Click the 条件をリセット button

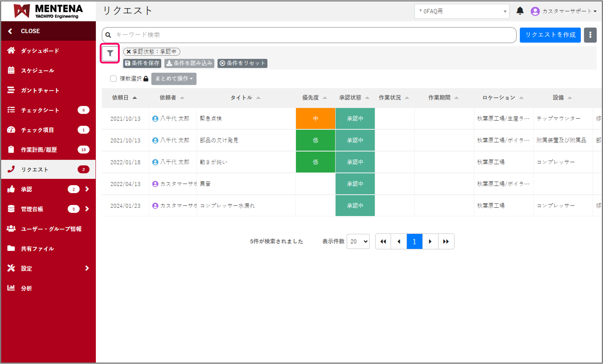pos(242,63)
